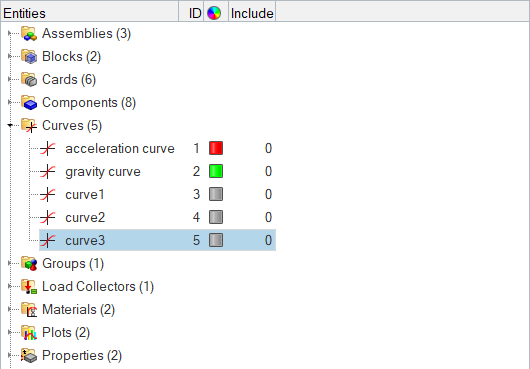
Task: Click Include value 0 of curve2
Action: point(268,217)
